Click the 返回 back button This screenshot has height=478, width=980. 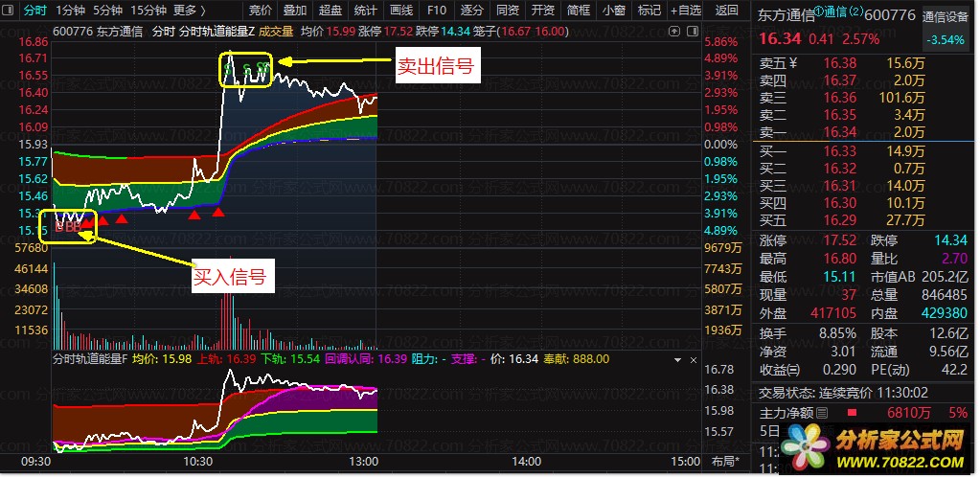pos(726,10)
